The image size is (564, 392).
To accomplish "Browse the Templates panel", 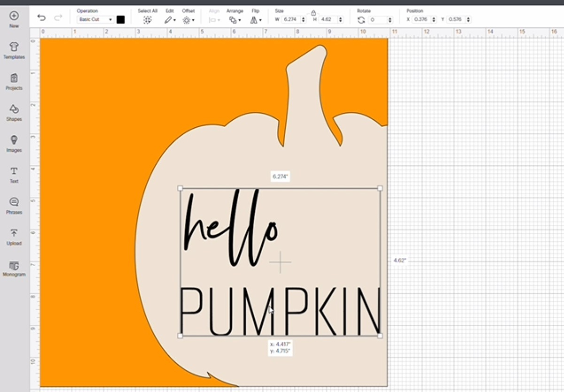I will coord(14,50).
